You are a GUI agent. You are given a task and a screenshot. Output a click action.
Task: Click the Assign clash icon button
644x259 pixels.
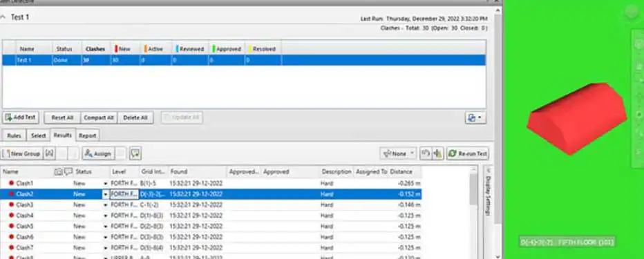pyautogui.click(x=98, y=153)
